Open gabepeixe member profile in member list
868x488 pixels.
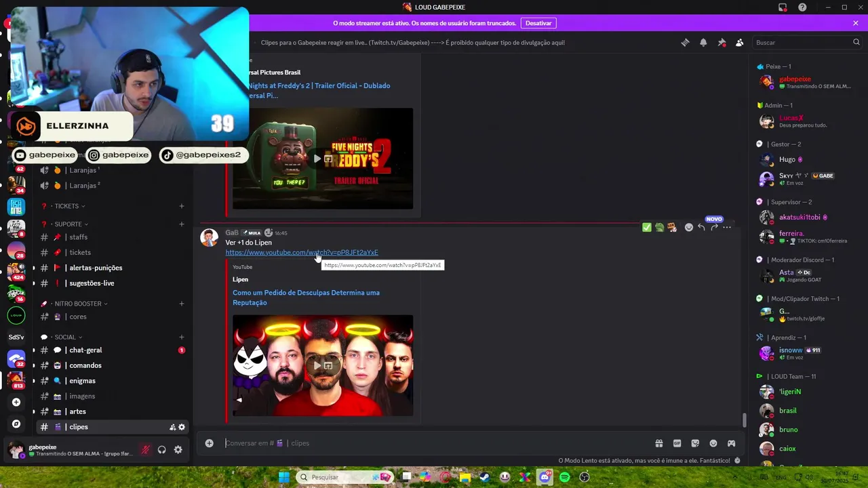click(808, 82)
